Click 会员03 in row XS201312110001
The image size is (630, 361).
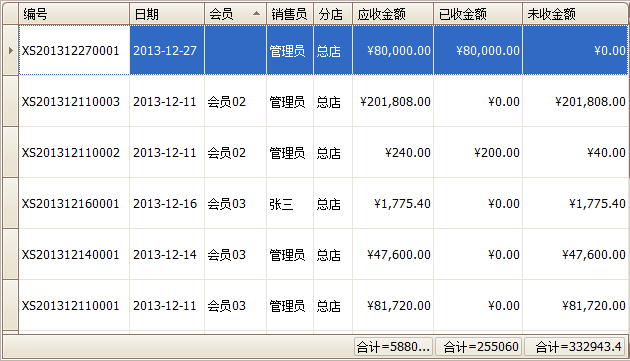point(235,306)
